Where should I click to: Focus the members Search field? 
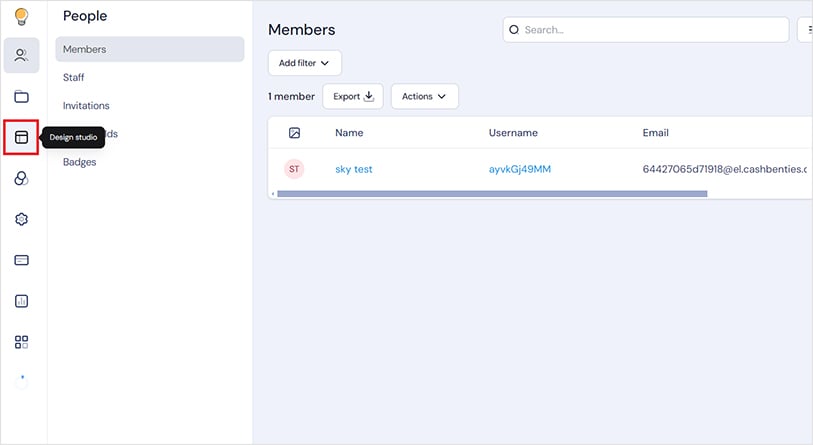(x=646, y=30)
